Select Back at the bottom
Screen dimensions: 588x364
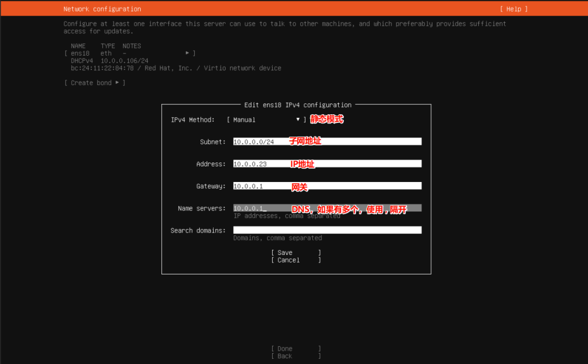[x=295, y=356]
